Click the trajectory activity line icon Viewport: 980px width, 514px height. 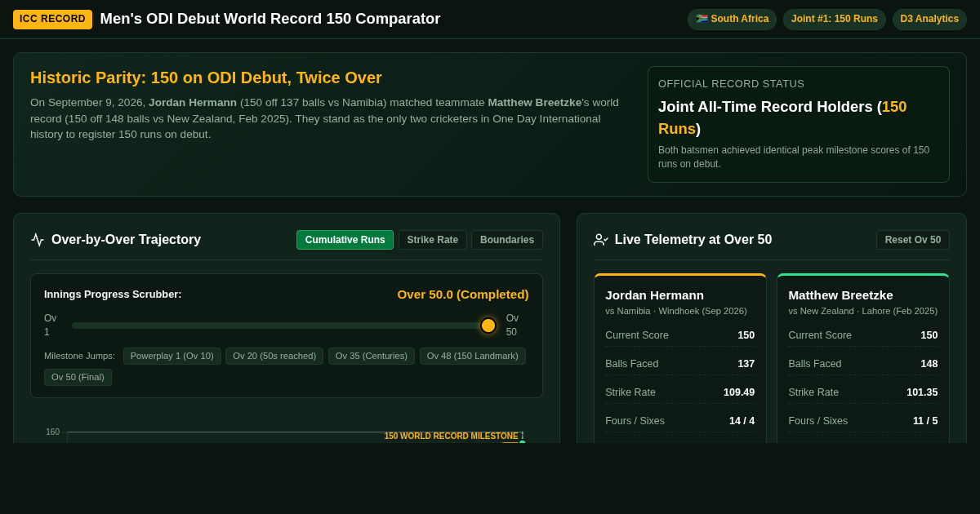coord(38,240)
